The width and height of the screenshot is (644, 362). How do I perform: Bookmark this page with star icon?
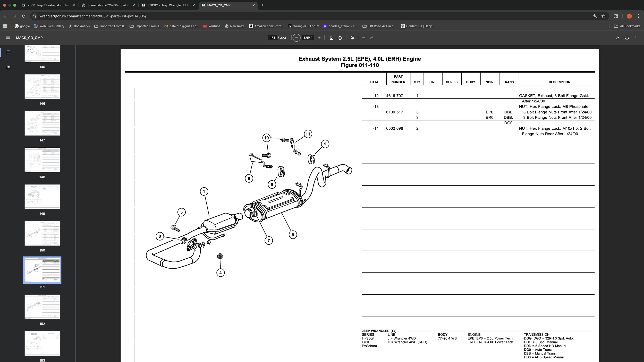coord(603,16)
